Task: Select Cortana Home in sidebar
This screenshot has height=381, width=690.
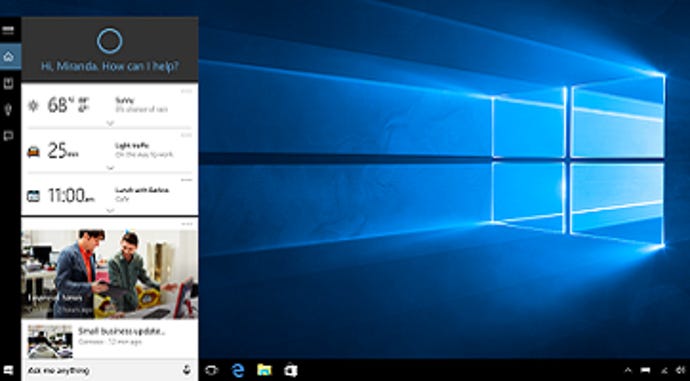Action: (x=8, y=56)
